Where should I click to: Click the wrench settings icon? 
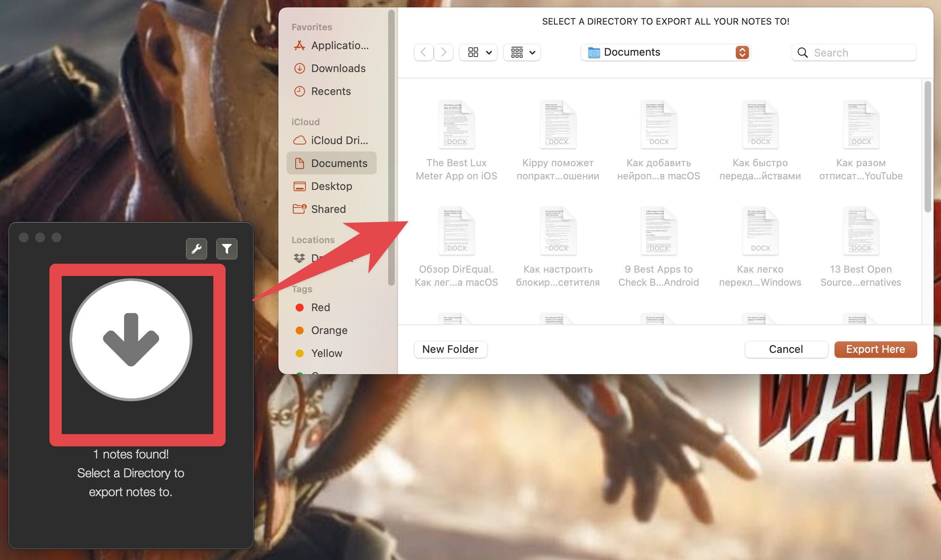pyautogui.click(x=197, y=248)
